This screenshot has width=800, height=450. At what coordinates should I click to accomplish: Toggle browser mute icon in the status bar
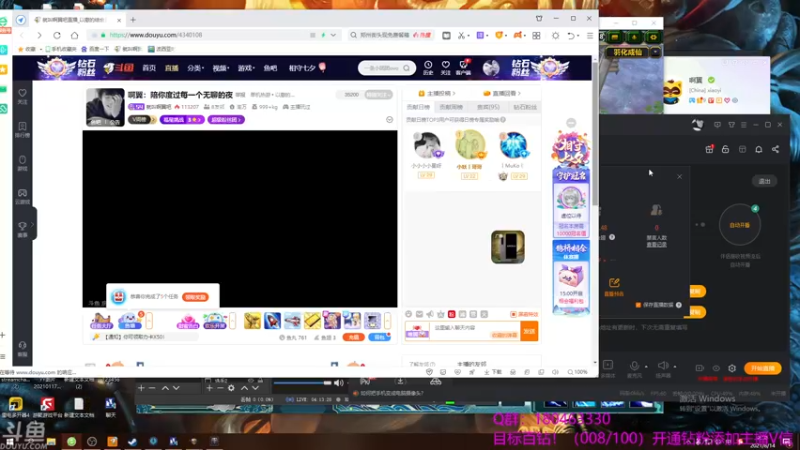(555, 372)
